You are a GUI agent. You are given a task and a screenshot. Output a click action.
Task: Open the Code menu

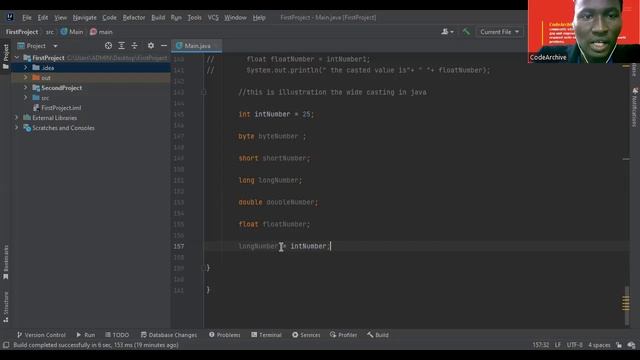click(x=109, y=18)
